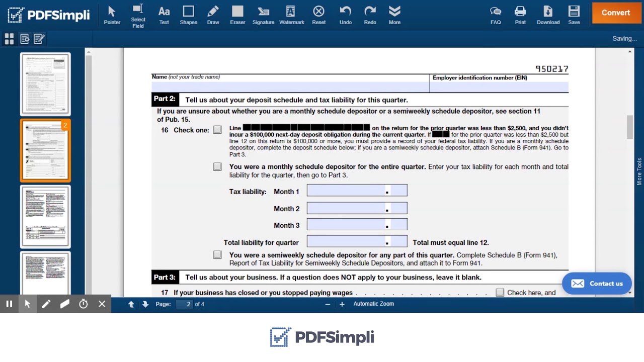
Task: Click the Name field
Action: click(290, 86)
